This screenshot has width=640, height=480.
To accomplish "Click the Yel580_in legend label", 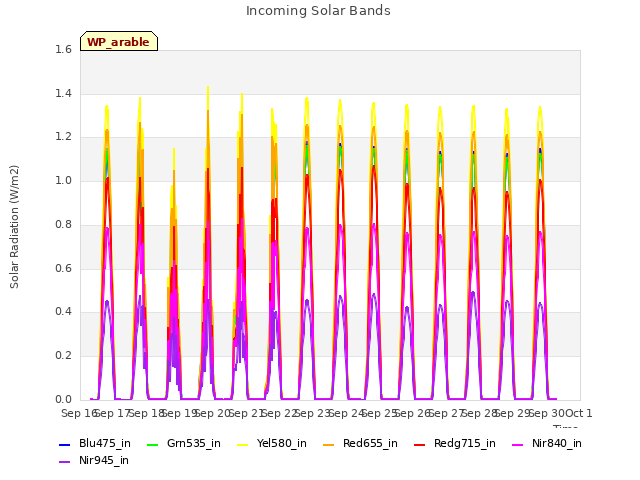I will (281, 443).
